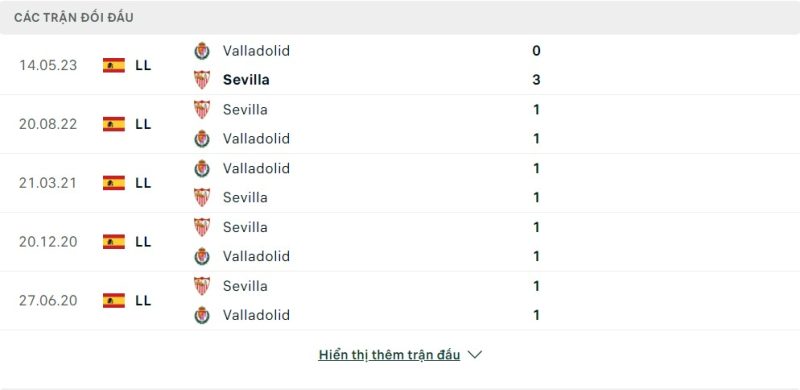Select Valladolid team name in 27.06.20 match
This screenshot has width=800, height=390.
256,315
